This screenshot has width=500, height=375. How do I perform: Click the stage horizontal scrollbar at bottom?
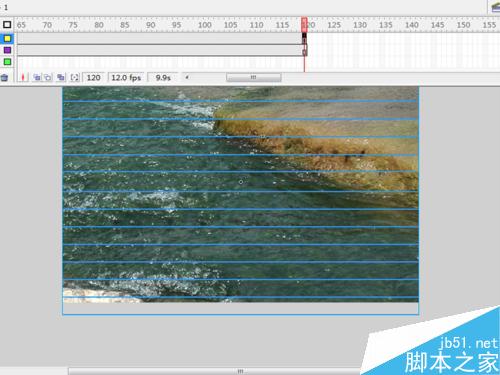[240, 371]
